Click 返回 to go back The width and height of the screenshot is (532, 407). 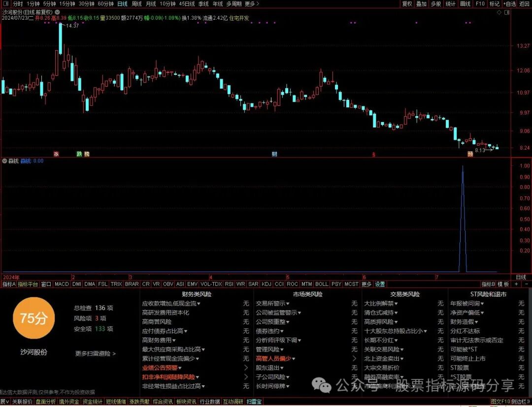(524, 4)
